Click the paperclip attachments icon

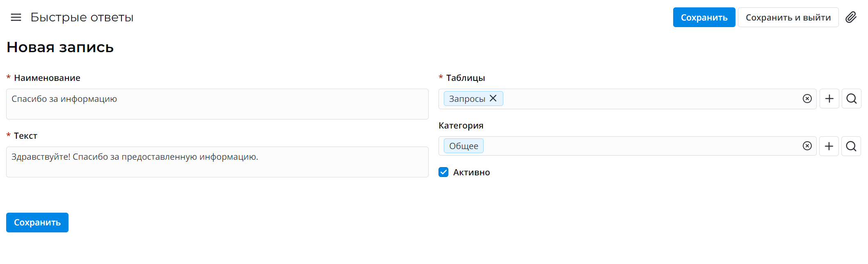point(851,17)
